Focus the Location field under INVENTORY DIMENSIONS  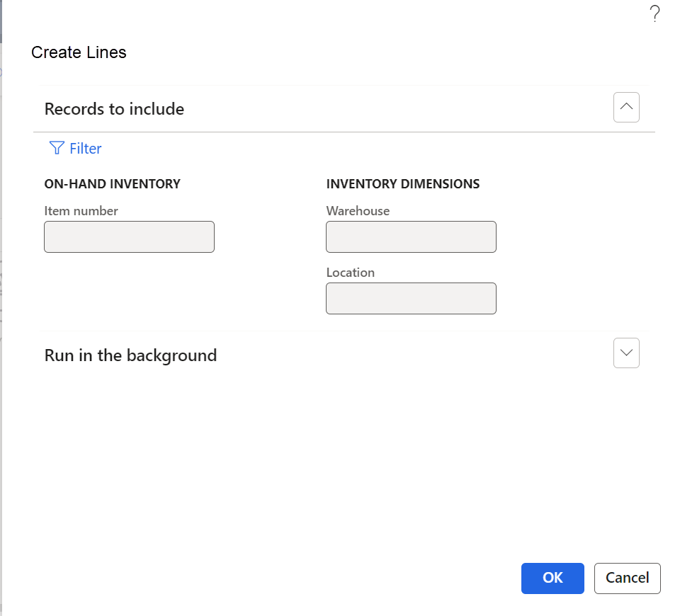click(411, 298)
